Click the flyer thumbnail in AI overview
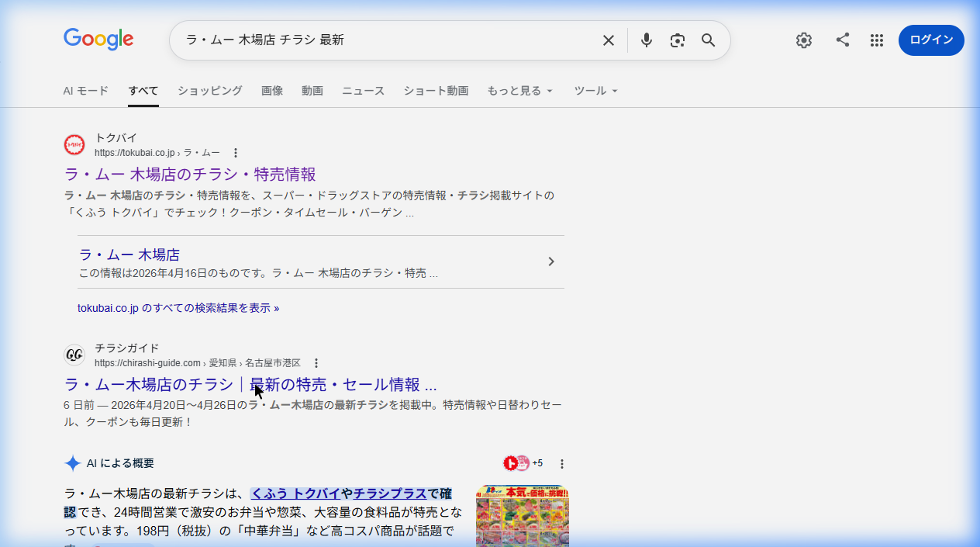The height and width of the screenshot is (547, 980). pos(522,515)
